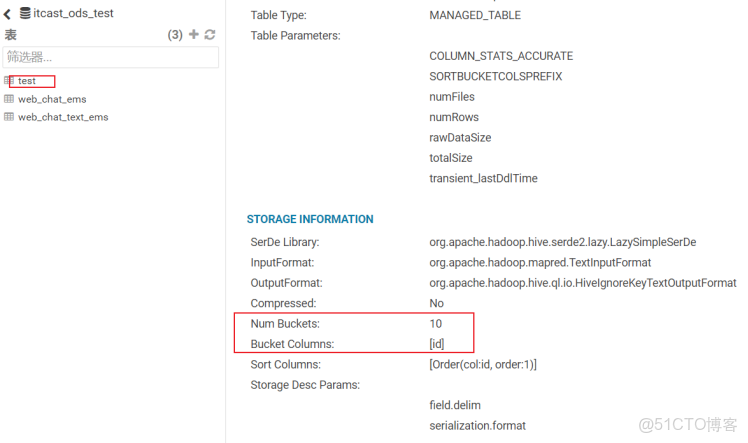
Task: Click the database icon beside itcast_ods_test
Action: coord(25,15)
